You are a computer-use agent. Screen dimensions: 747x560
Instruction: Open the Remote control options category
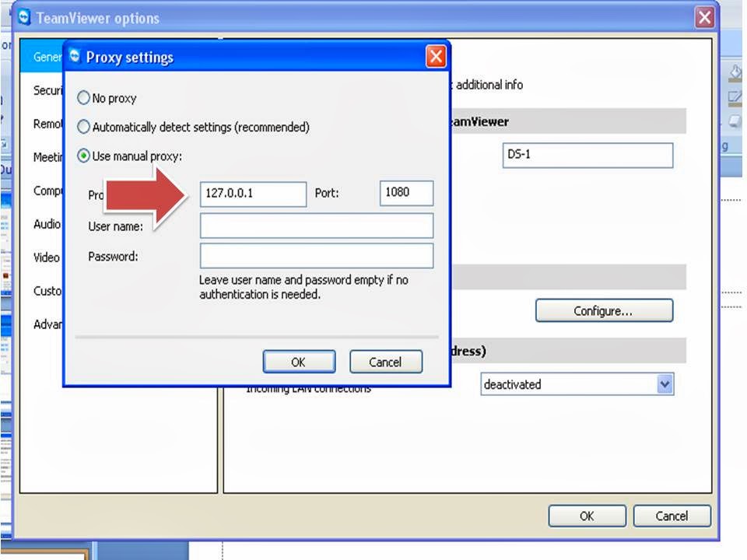pyautogui.click(x=42, y=124)
